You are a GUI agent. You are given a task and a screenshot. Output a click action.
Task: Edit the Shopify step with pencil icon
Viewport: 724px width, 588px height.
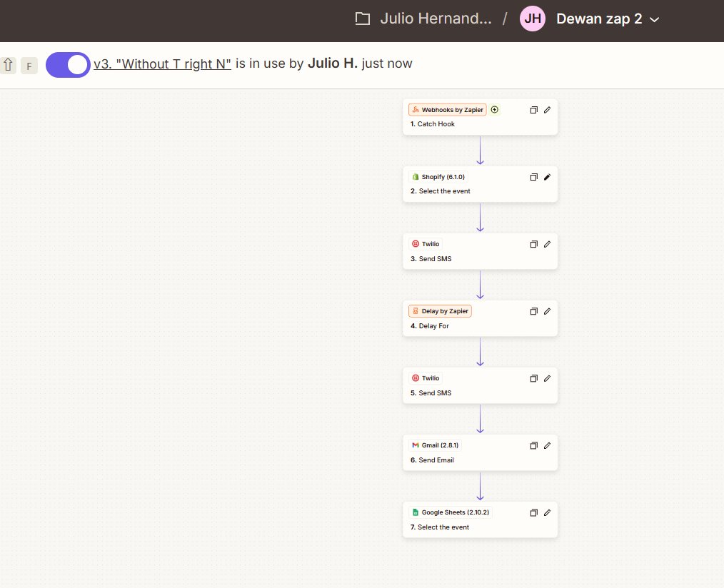[x=547, y=177]
